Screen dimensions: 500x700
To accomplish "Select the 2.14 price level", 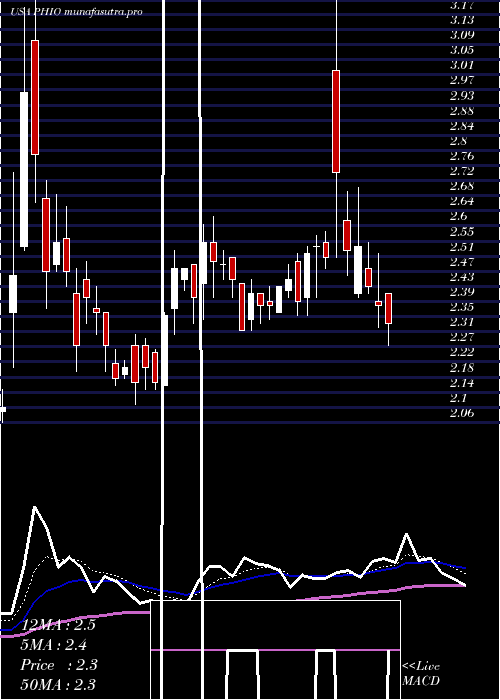I will [x=462, y=383].
